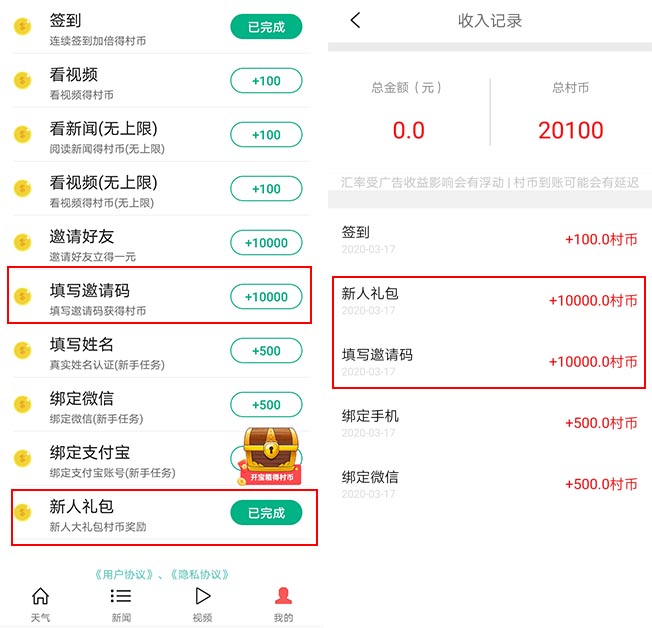Select the 新人礼包 income record entry
The width and height of the screenshot is (652, 628).
coord(489,301)
